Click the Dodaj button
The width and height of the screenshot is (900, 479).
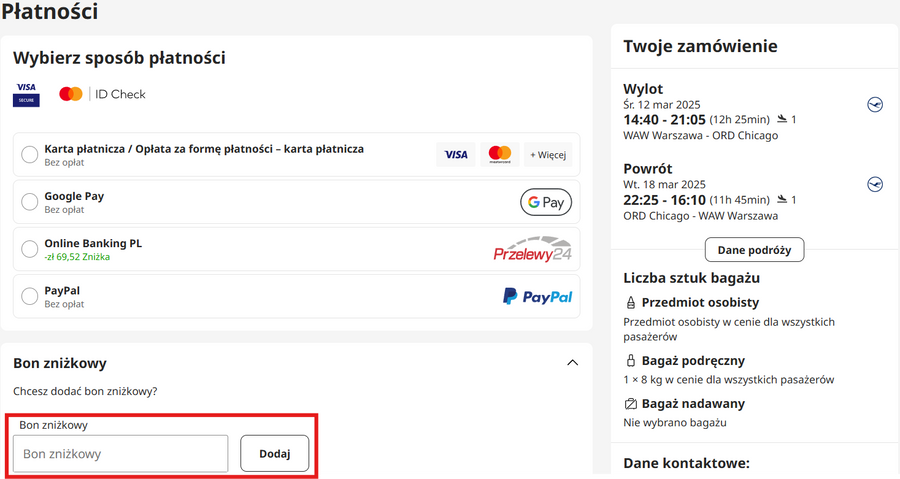(275, 453)
